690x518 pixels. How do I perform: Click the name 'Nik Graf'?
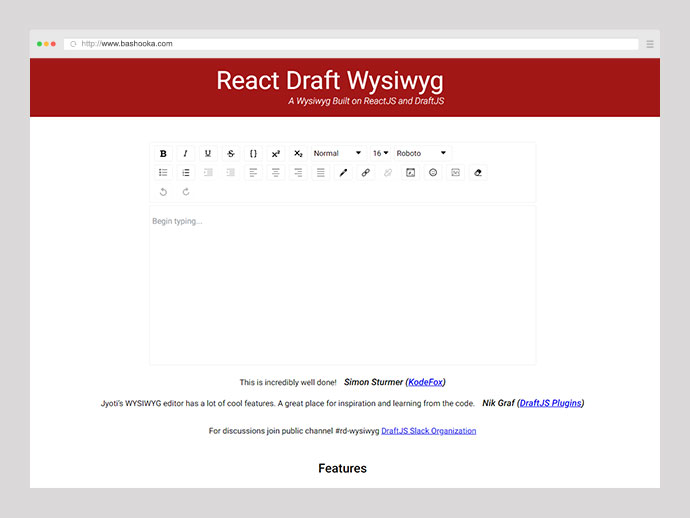click(498, 403)
